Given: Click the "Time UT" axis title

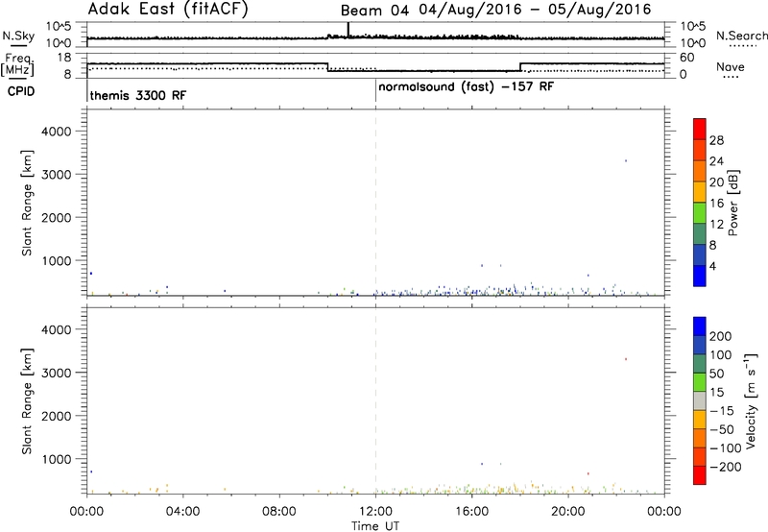Looking at the screenshot, I should click(375, 526).
